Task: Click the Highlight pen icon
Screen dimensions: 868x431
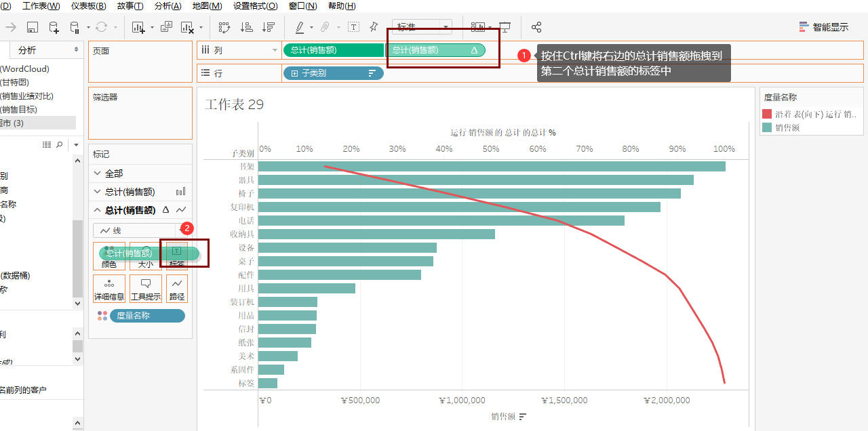Action: coord(300,27)
